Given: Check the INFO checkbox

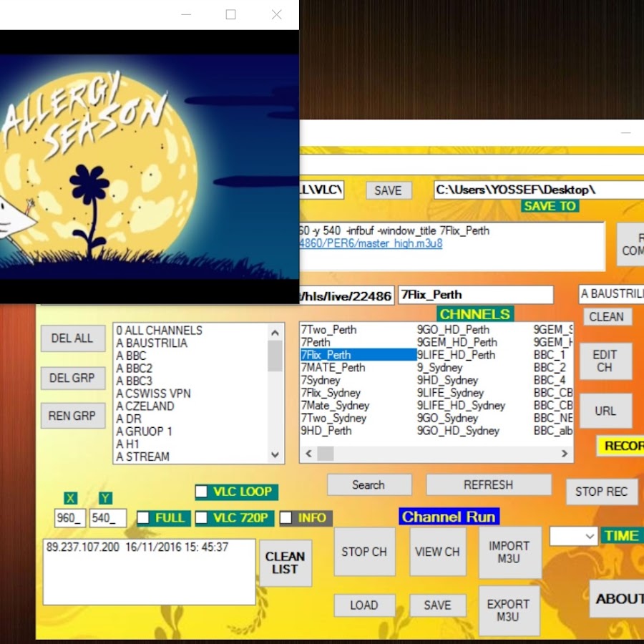Looking at the screenshot, I should [x=286, y=517].
